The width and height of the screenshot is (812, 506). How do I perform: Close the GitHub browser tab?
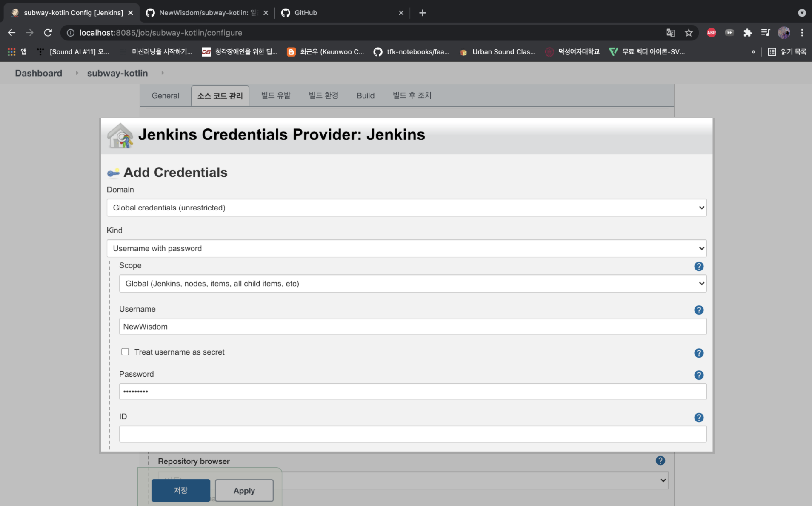tap(401, 13)
